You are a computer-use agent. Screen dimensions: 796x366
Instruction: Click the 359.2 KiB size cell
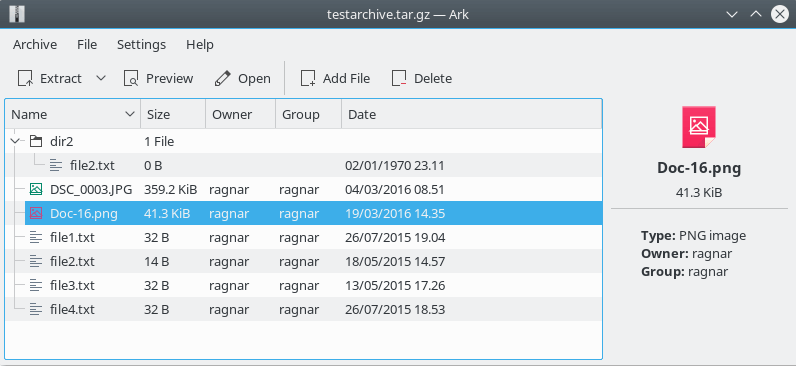tap(170, 190)
